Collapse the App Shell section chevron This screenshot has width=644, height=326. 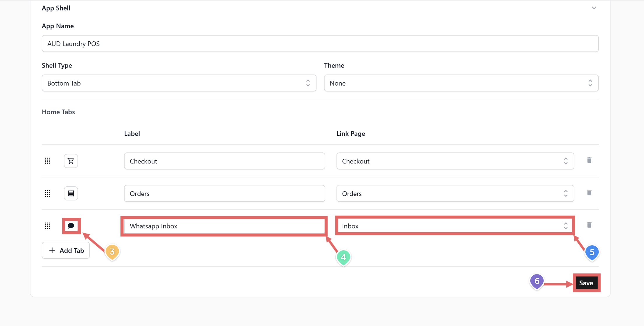(x=594, y=8)
